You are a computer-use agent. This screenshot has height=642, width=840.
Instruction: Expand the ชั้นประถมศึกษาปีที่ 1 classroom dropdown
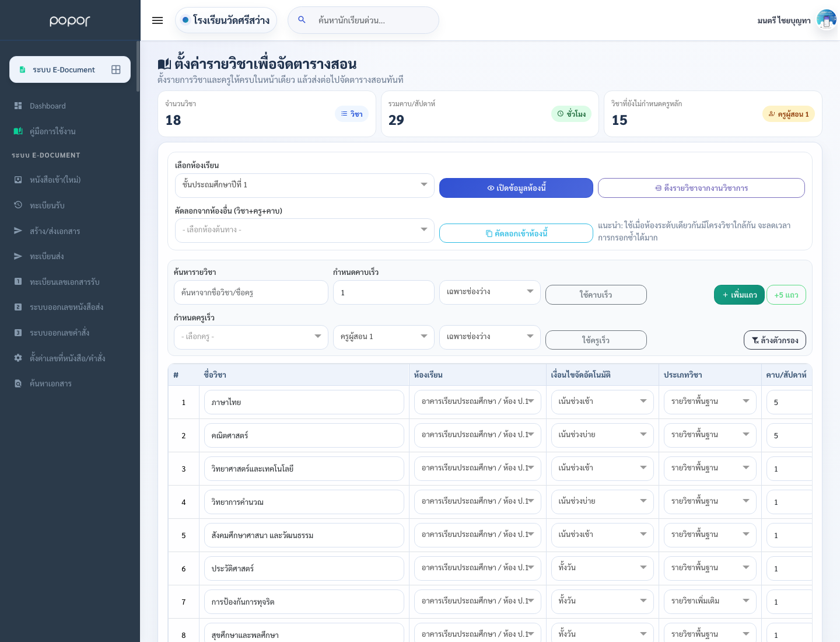[x=304, y=185]
